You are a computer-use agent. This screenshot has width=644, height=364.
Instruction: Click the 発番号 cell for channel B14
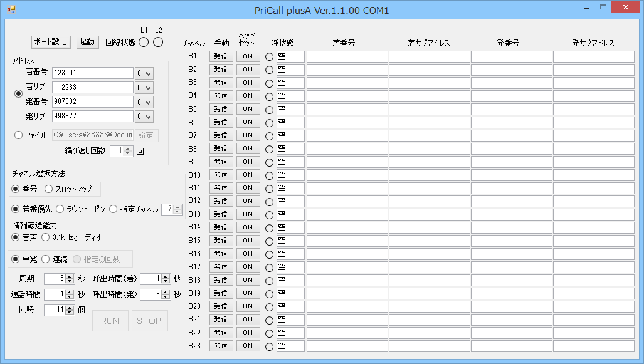point(511,227)
